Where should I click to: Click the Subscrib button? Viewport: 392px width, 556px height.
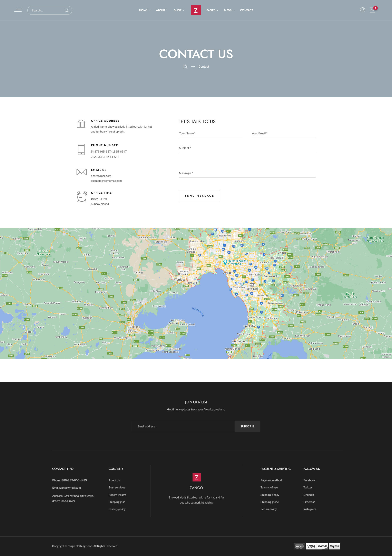point(247,426)
